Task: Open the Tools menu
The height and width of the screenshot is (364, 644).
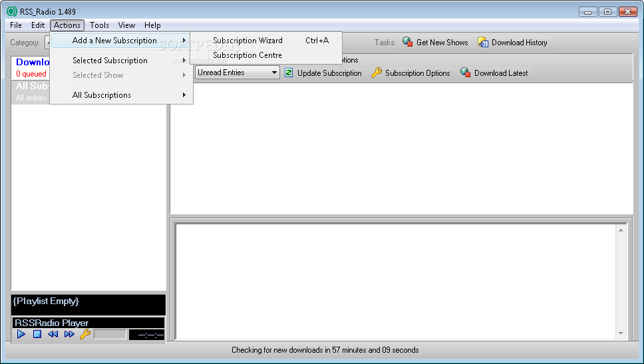Action: 99,25
